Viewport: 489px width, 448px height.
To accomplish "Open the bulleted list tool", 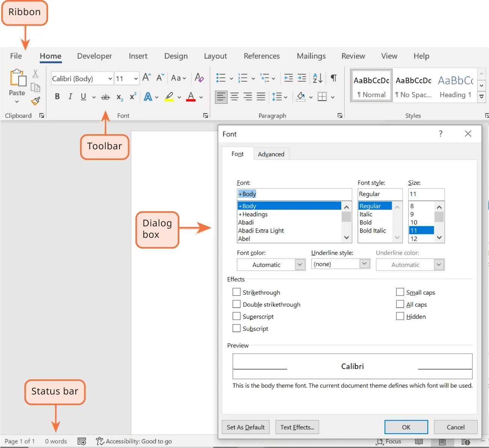I will [x=221, y=77].
